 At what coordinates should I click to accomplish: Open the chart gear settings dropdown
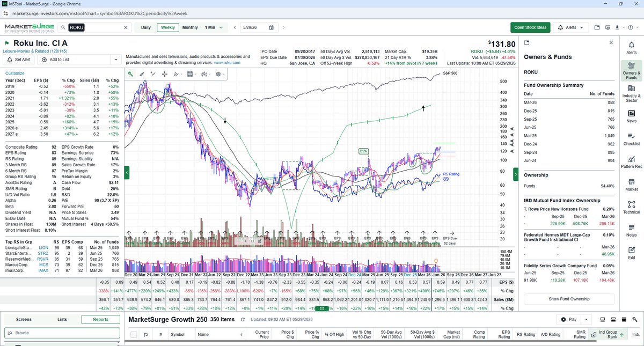[x=221, y=74]
